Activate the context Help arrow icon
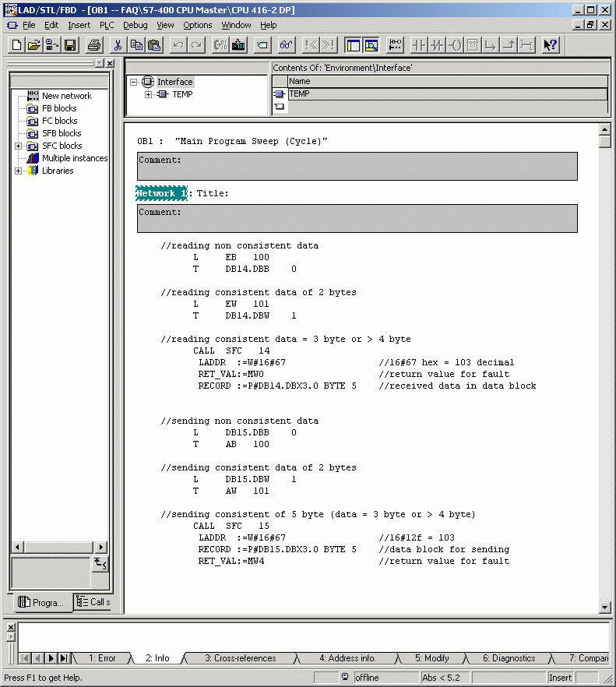This screenshot has width=616, height=687. click(x=551, y=45)
